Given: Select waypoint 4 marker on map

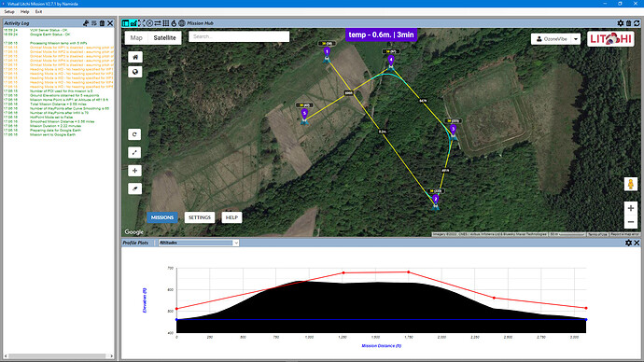Looking at the screenshot, I should [x=391, y=61].
